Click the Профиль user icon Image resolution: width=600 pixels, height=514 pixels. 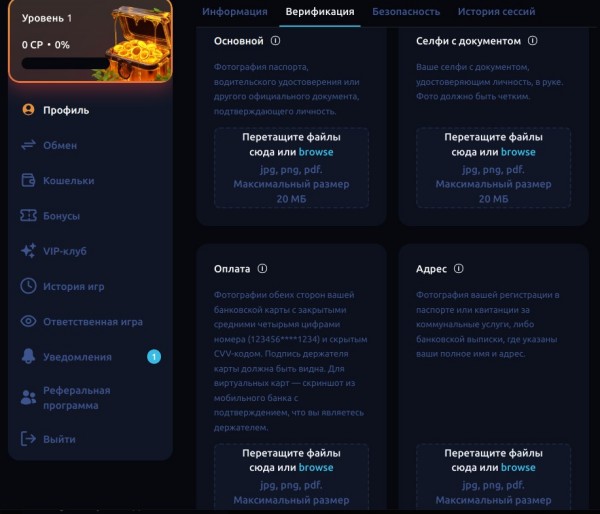[x=28, y=110]
